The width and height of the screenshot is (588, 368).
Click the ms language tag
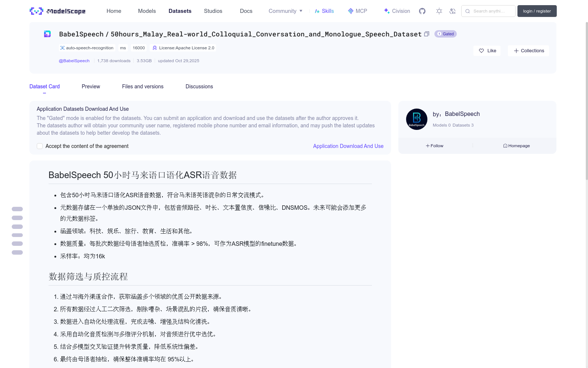pos(123,48)
